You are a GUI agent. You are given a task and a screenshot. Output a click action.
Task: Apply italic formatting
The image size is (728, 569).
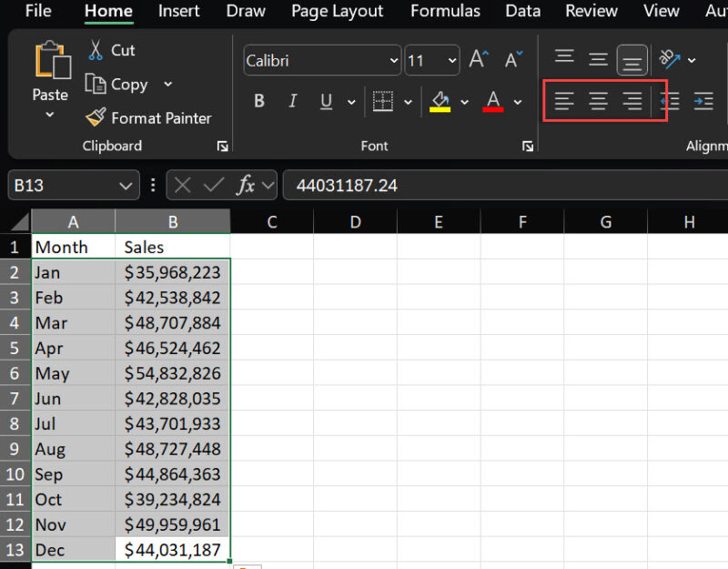coord(291,101)
